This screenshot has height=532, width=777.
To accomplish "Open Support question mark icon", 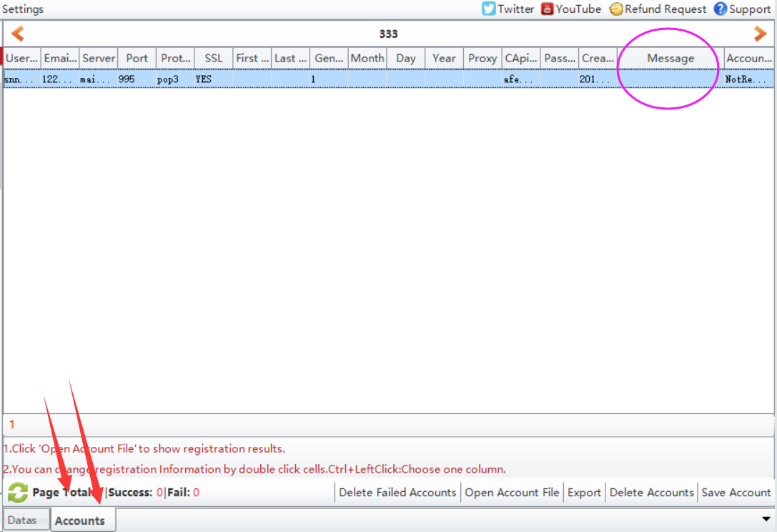I will 721,9.
